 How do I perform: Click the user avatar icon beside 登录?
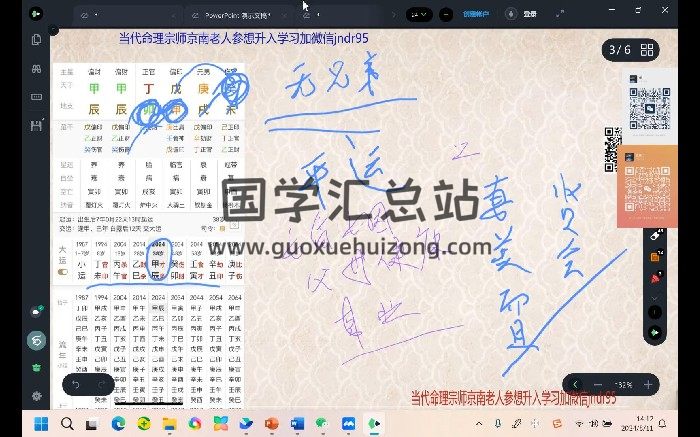point(511,14)
